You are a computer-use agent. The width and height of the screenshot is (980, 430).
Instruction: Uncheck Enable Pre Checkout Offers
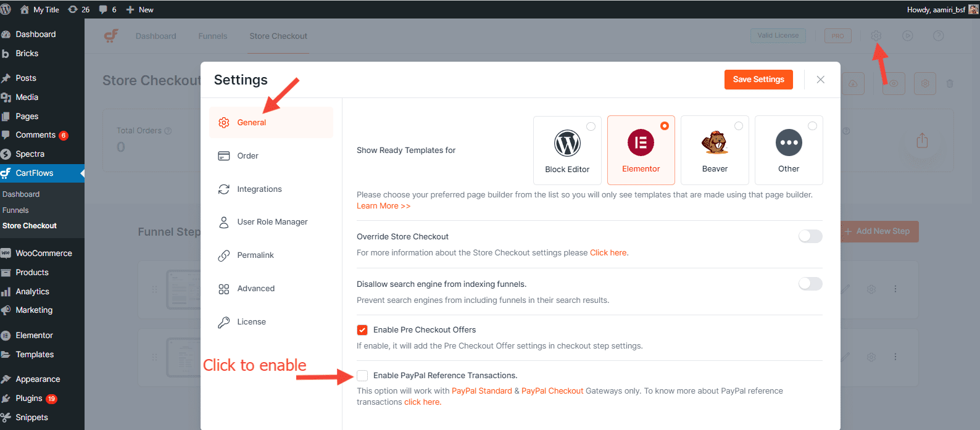point(362,330)
